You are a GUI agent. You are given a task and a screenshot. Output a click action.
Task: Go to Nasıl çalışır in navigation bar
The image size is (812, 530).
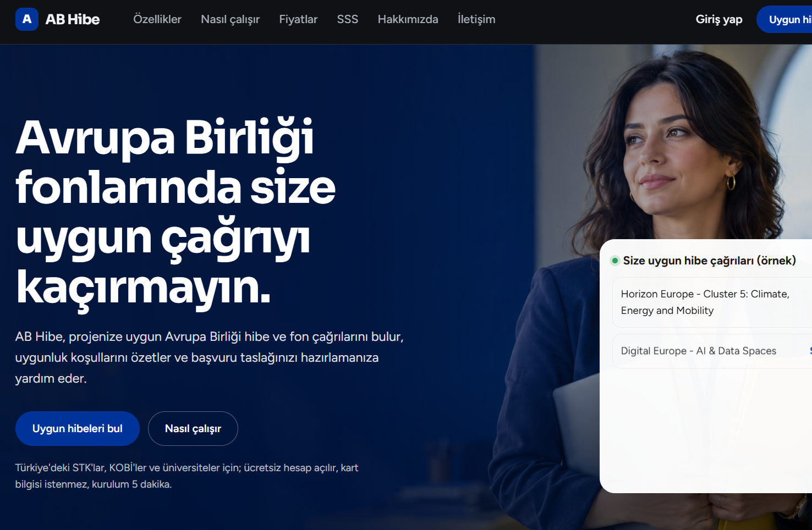[x=230, y=19]
